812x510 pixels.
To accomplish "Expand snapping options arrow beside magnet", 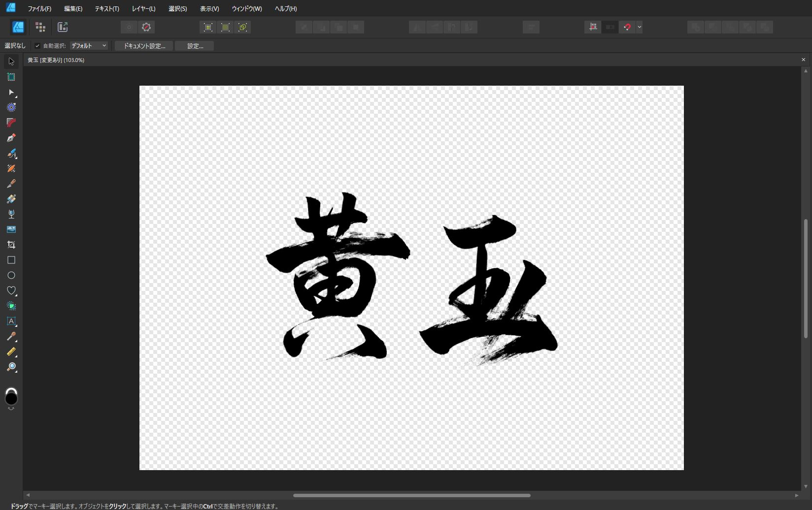I will click(x=639, y=27).
